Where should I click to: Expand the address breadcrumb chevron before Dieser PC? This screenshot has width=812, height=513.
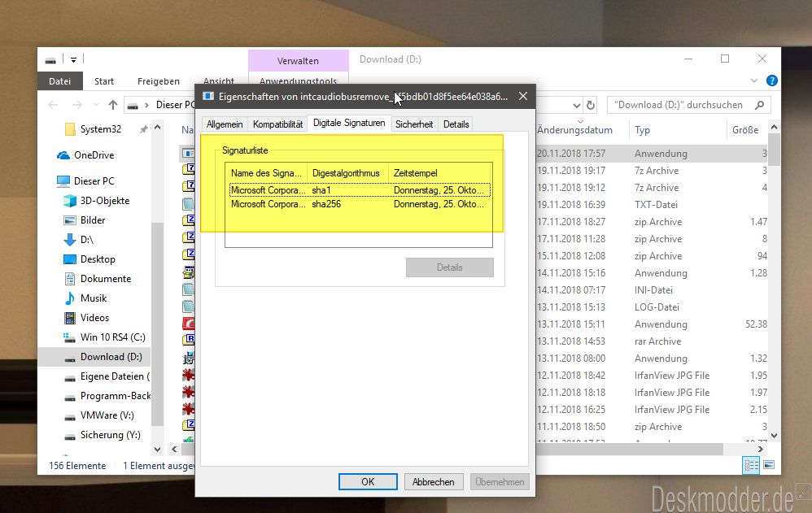(x=146, y=105)
